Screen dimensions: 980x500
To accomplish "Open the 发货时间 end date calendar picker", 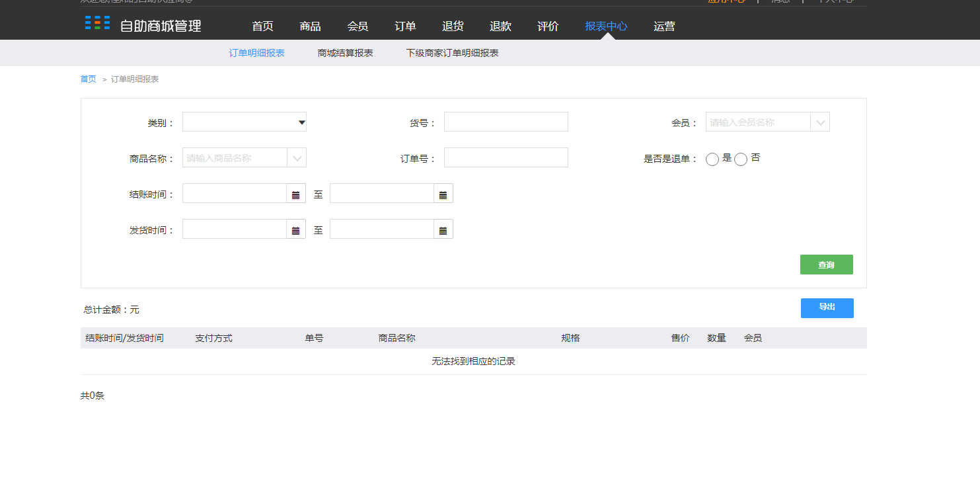I will [443, 229].
